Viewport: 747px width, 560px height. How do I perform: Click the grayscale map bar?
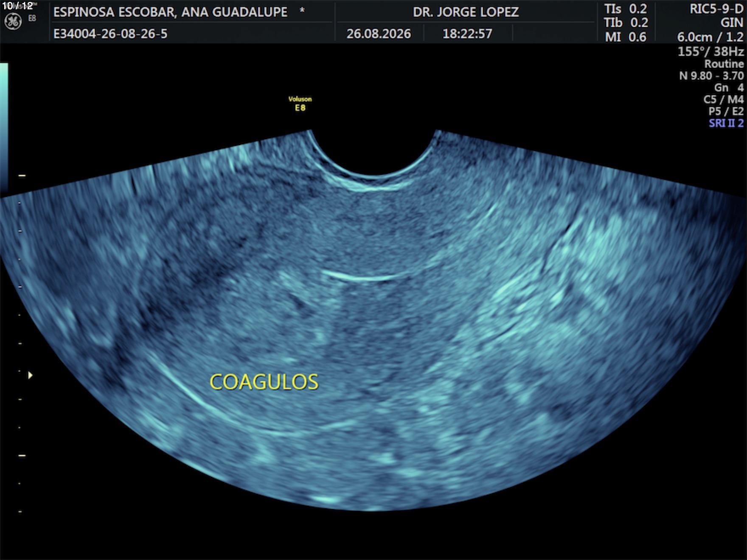coord(4,126)
